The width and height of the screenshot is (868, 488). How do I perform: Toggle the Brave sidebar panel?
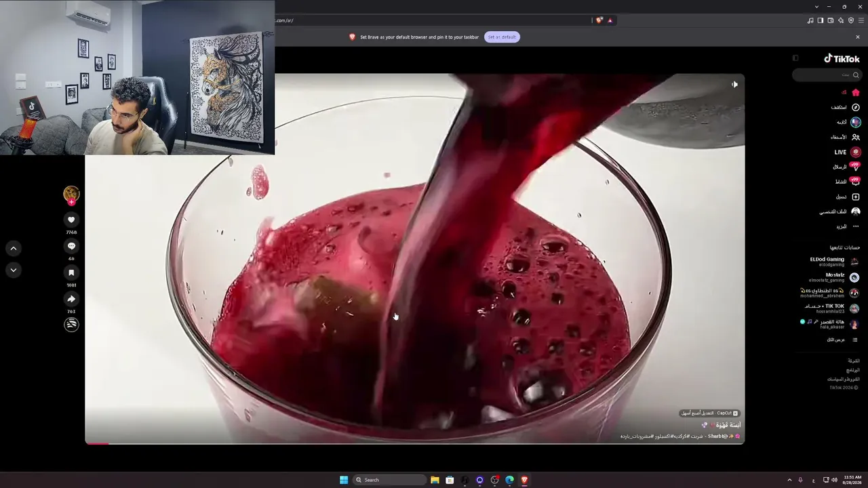coord(821,20)
